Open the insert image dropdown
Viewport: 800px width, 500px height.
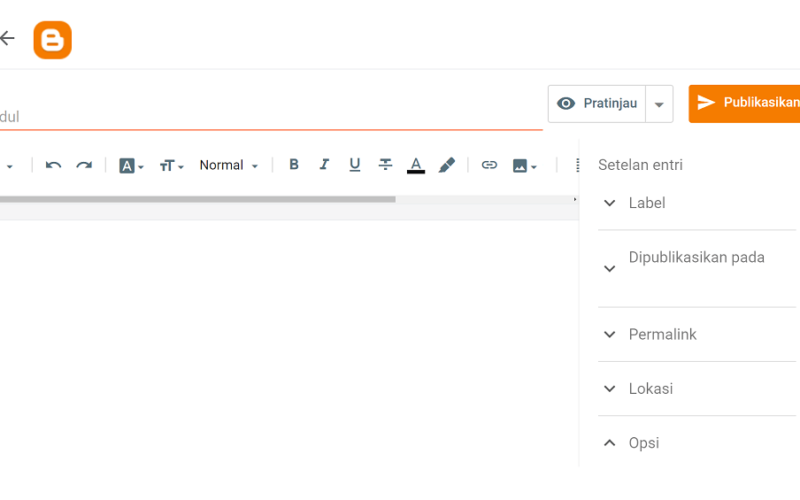[x=524, y=166]
